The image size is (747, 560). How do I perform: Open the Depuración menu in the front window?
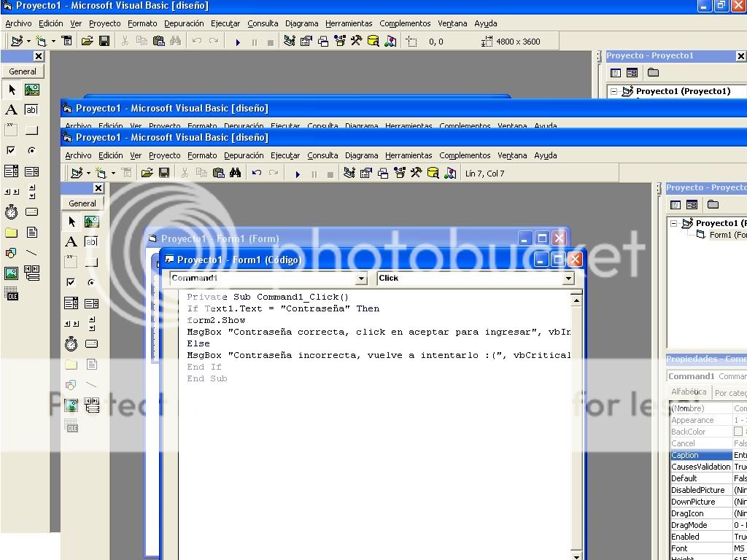tap(244, 155)
